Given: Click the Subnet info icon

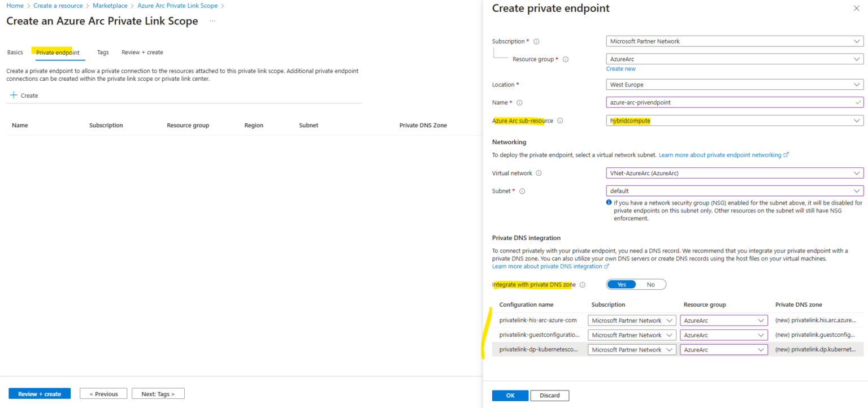Looking at the screenshot, I should tap(522, 191).
